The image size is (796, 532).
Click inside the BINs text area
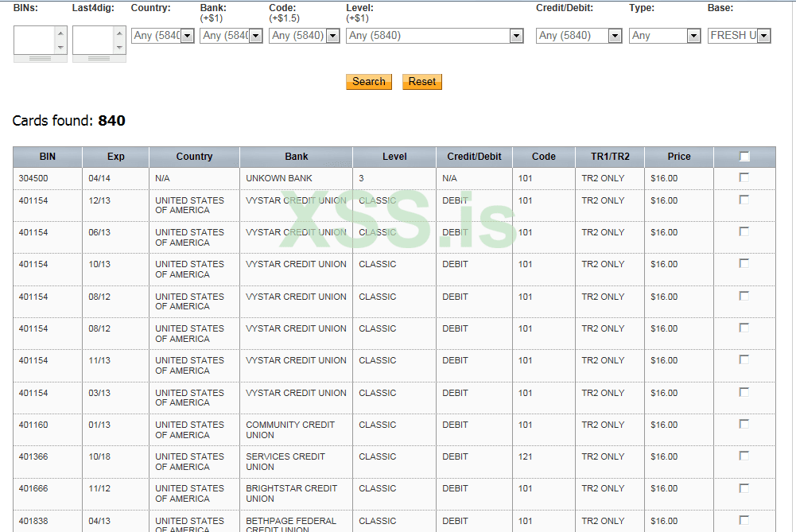[x=34, y=40]
